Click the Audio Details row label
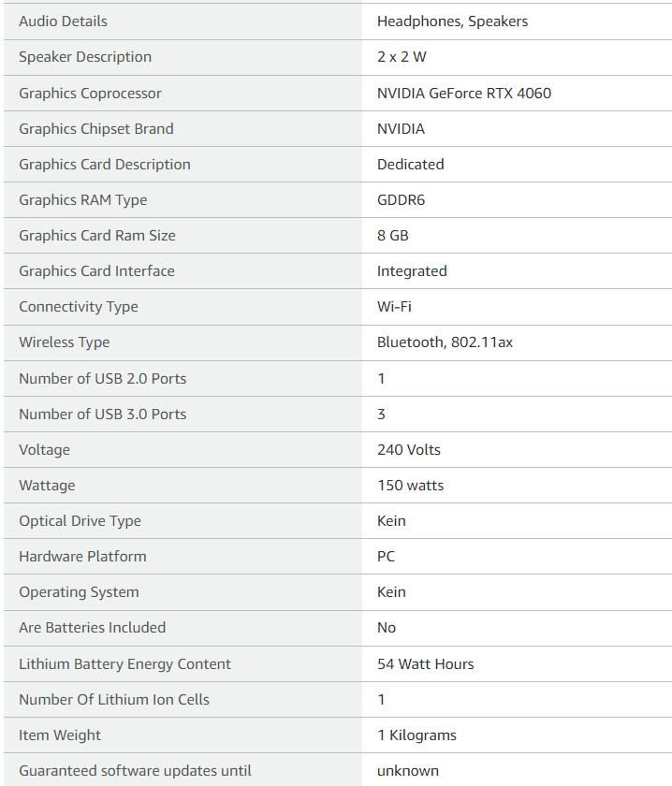 64,21
